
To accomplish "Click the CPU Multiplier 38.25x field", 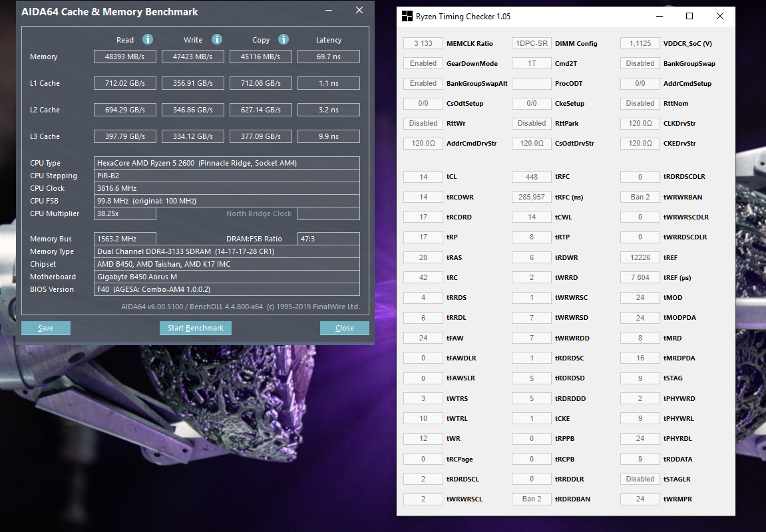I will pyautogui.click(x=125, y=213).
